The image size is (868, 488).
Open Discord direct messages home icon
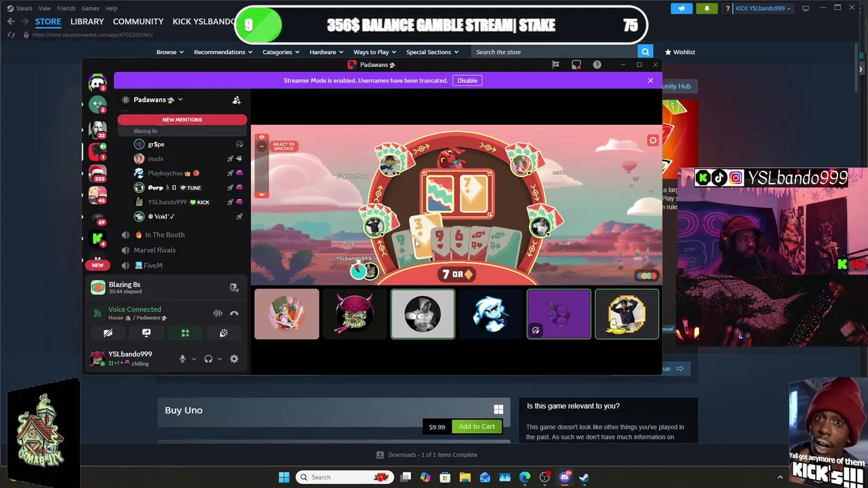pos(98,83)
